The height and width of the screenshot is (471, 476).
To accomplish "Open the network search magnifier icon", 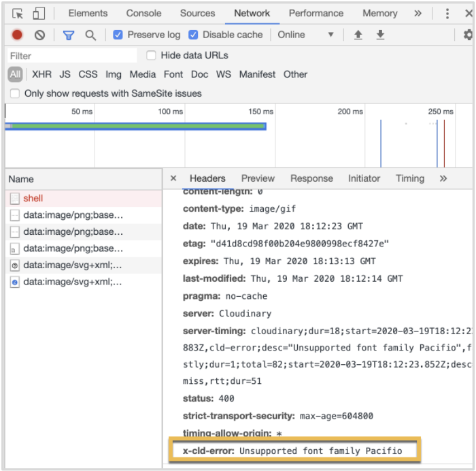I will 90,35.
